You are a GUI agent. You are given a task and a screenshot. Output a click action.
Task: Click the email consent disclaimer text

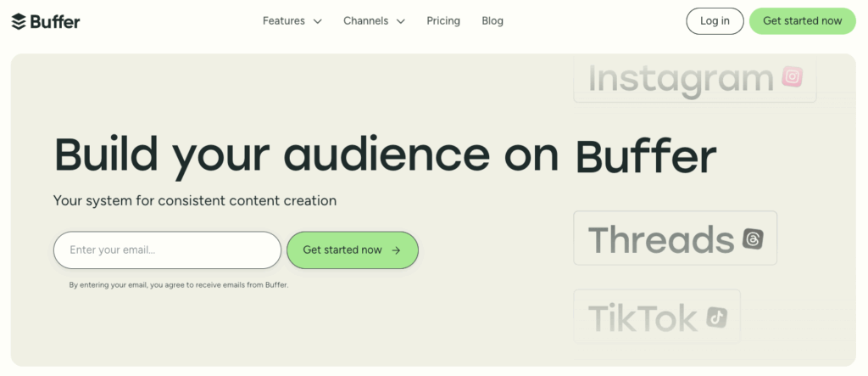tap(179, 285)
